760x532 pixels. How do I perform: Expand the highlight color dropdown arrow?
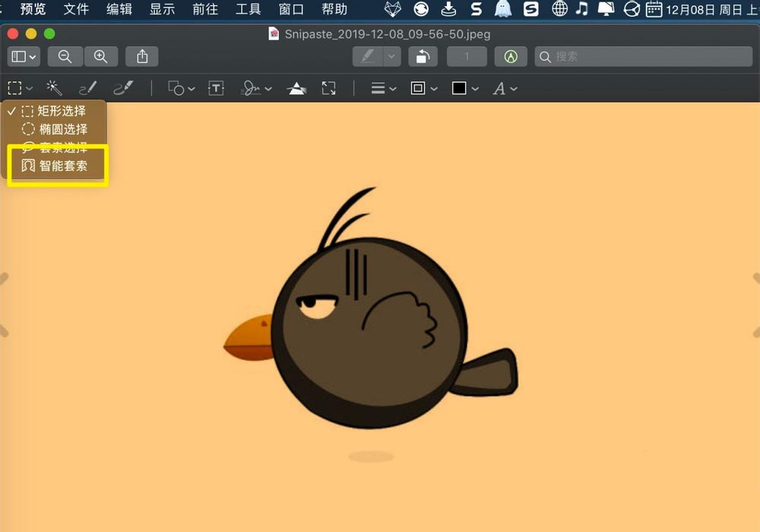point(391,57)
